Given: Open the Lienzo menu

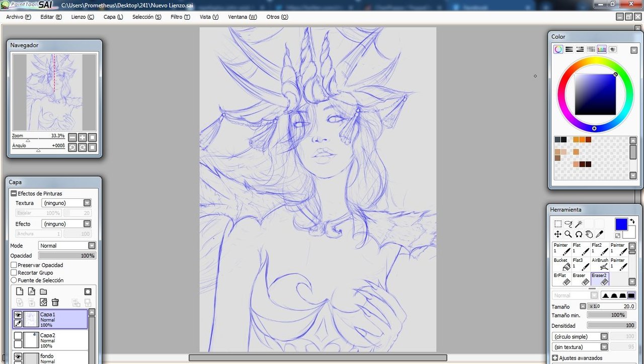Looking at the screenshot, I should pyautogui.click(x=83, y=17).
